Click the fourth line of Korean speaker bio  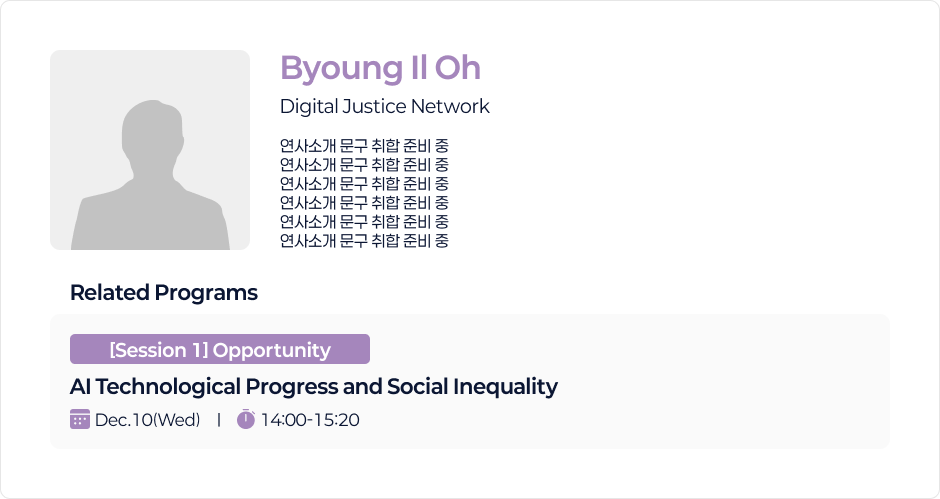tap(364, 203)
